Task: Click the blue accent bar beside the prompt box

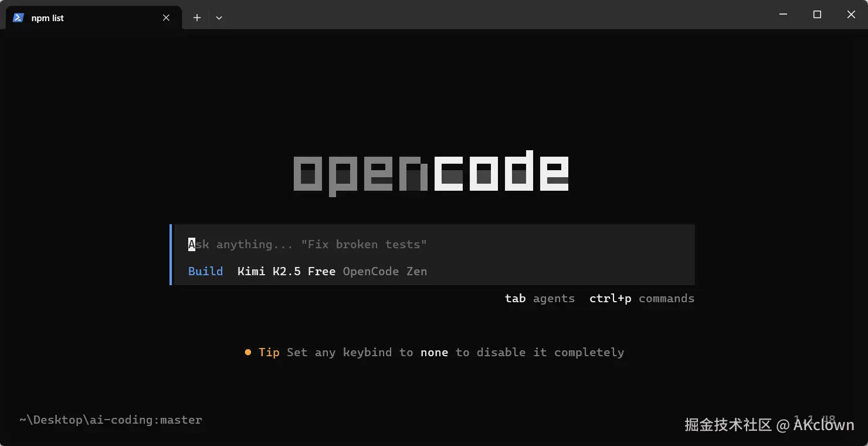Action: pyautogui.click(x=172, y=254)
